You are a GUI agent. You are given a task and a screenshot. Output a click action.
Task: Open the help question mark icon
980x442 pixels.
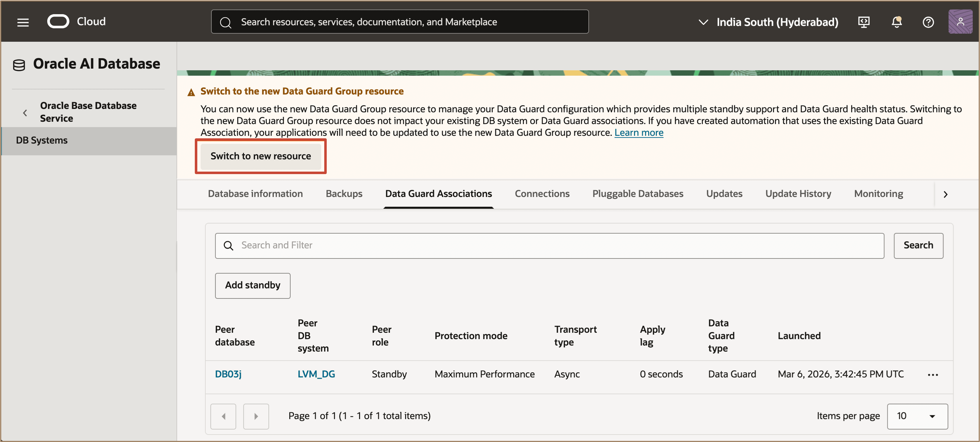click(928, 22)
